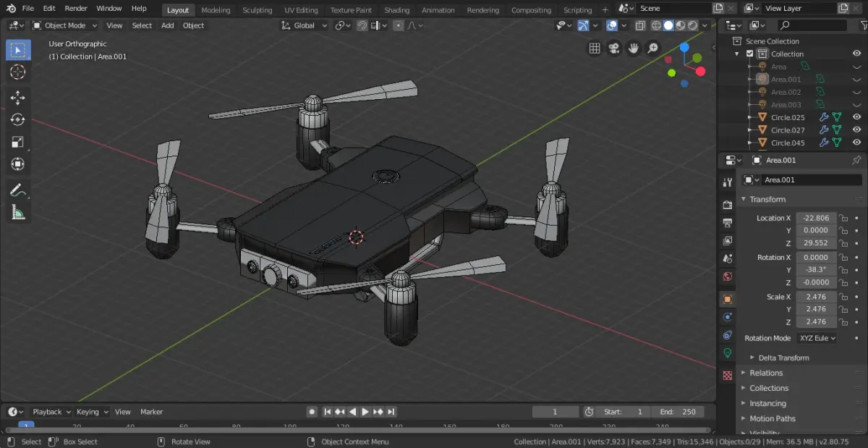Expand the Instancing panel
Screen dimensions: 868x448
[x=767, y=403]
